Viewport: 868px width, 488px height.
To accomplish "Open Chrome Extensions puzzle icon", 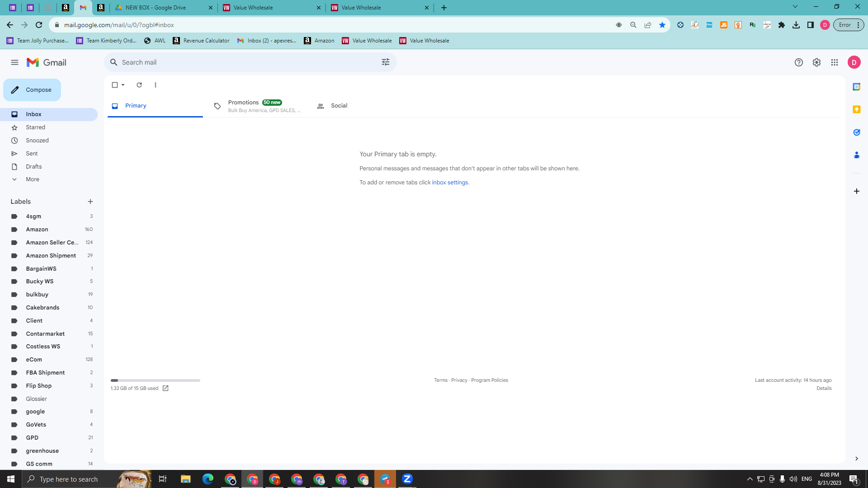I will pos(782,25).
